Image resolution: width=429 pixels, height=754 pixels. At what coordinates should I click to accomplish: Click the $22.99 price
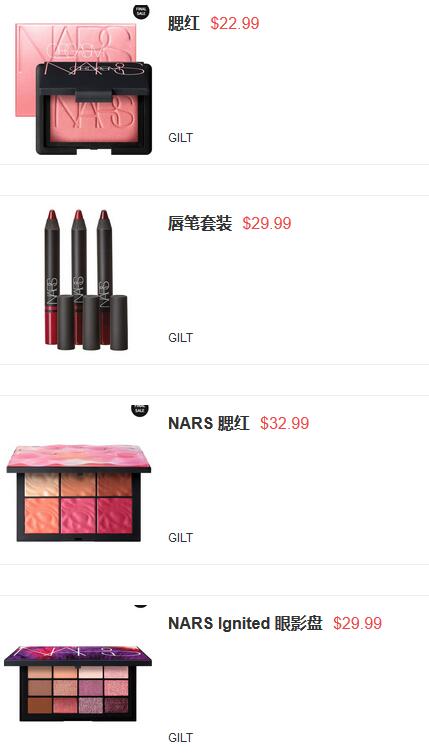[x=235, y=23]
